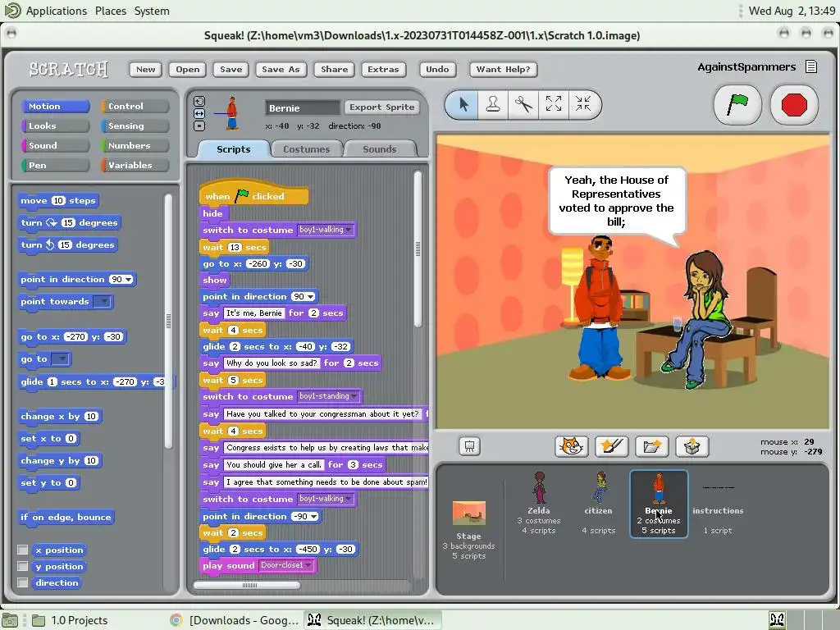840x630 pixels.
Task: Open the point towards dropdown in palette
Action: (103, 302)
